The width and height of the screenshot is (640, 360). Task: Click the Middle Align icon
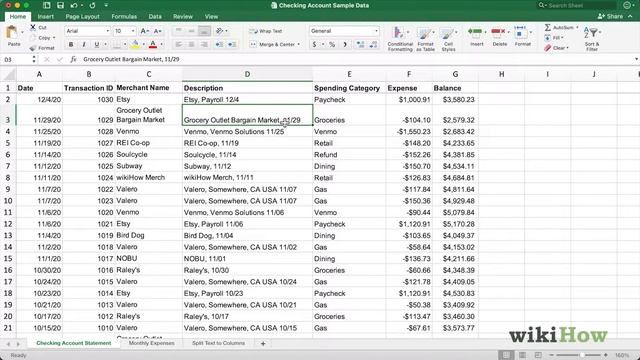click(x=191, y=31)
